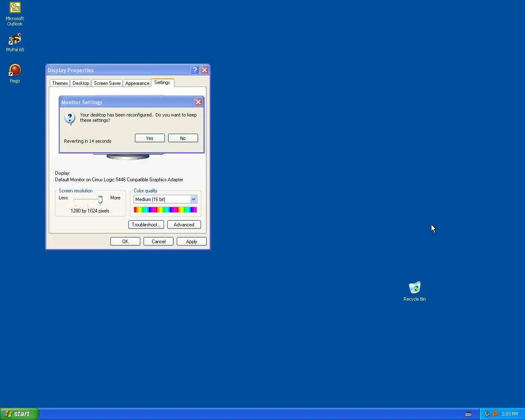Click the orange magnifier tray icon
This screenshot has width=525, height=420.
coord(495,414)
